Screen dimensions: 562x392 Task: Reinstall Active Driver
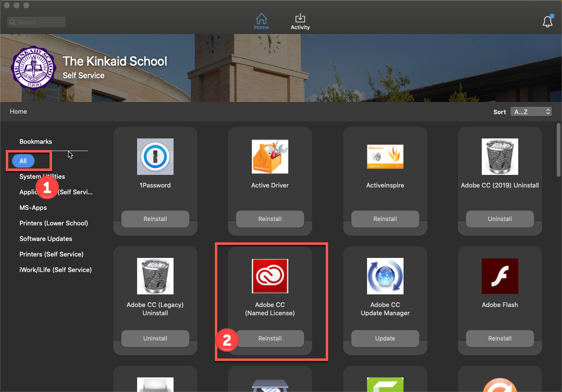click(270, 219)
